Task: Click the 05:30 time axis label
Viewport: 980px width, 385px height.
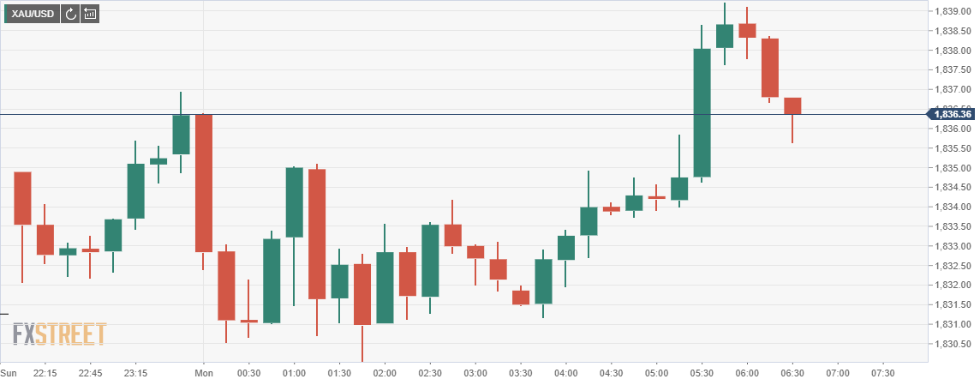Action: tap(702, 374)
